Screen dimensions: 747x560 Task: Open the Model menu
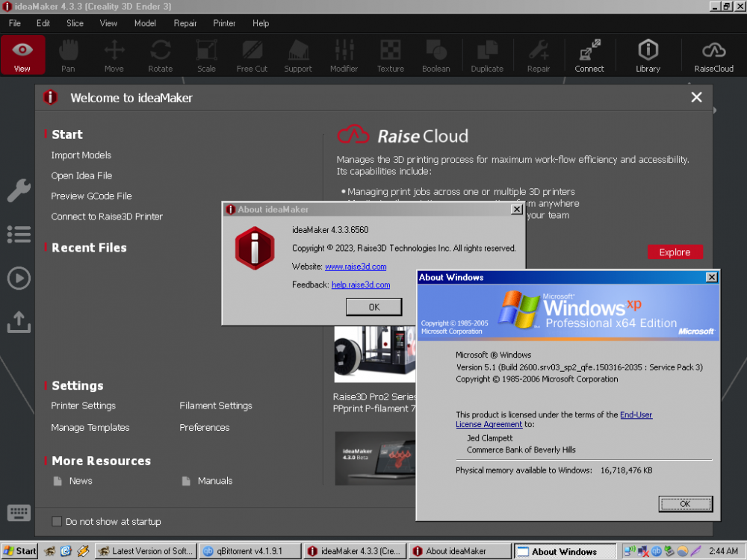point(145,23)
